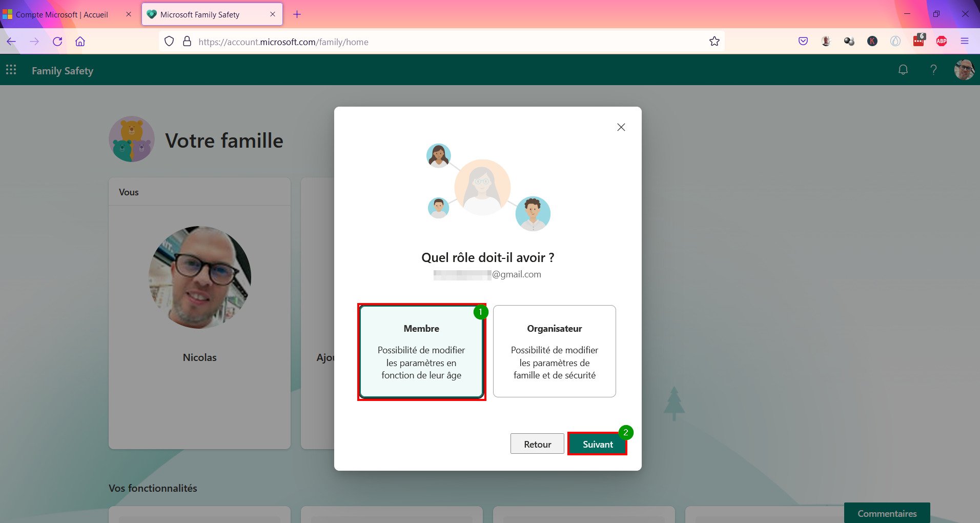Go to the browser home page
This screenshot has height=523, width=980.
80,42
